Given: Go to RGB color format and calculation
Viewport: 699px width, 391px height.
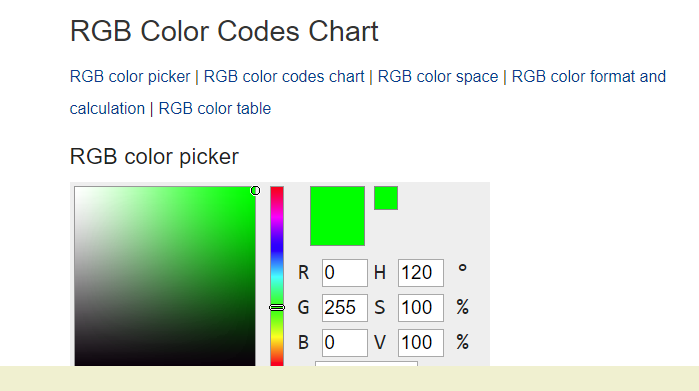Looking at the screenshot, I should (368, 92).
